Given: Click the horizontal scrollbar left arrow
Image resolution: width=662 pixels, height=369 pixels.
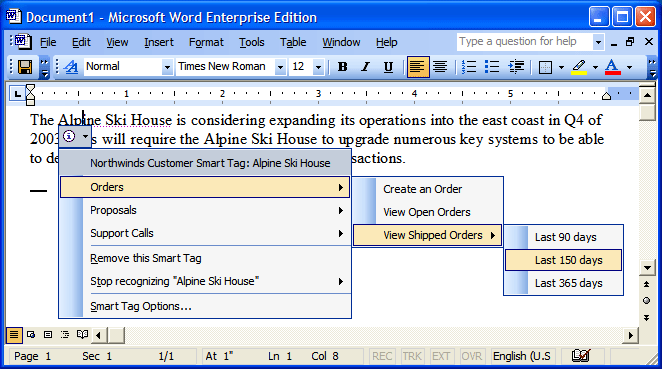Looking at the screenshot, I should tap(99, 336).
